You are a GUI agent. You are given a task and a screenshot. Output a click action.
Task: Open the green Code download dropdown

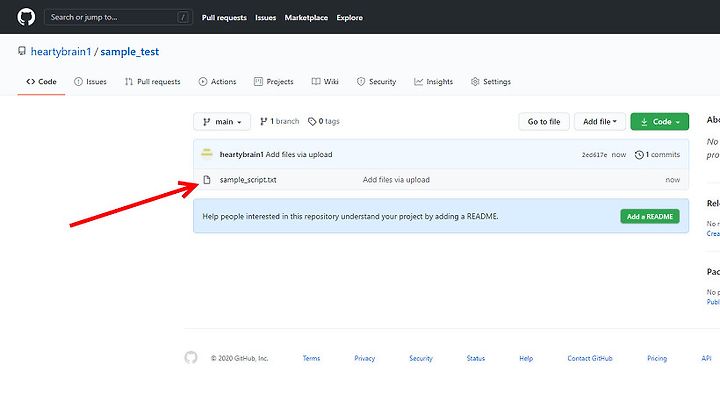coord(660,122)
